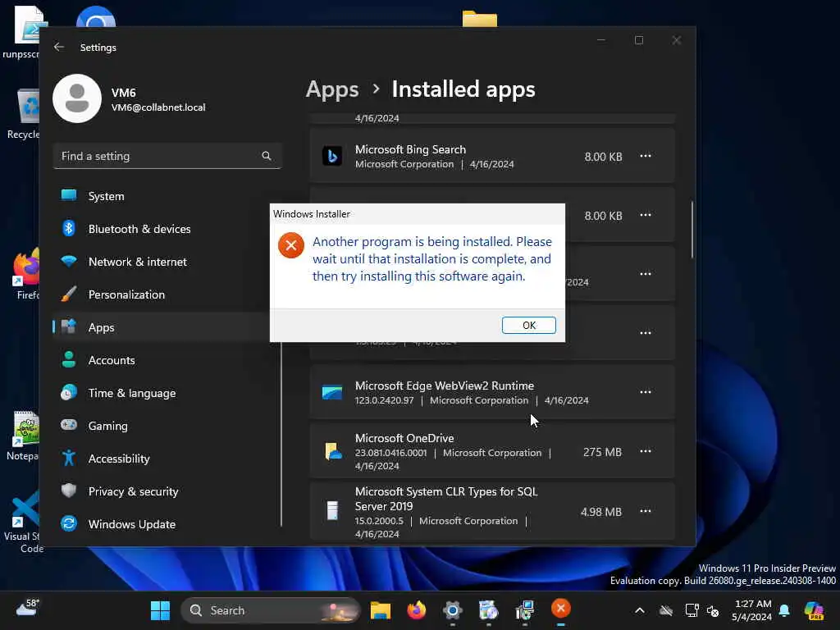Open more options for Microsoft Edge WebView2 Runtime
Image resolution: width=840 pixels, height=630 pixels.
(x=646, y=392)
